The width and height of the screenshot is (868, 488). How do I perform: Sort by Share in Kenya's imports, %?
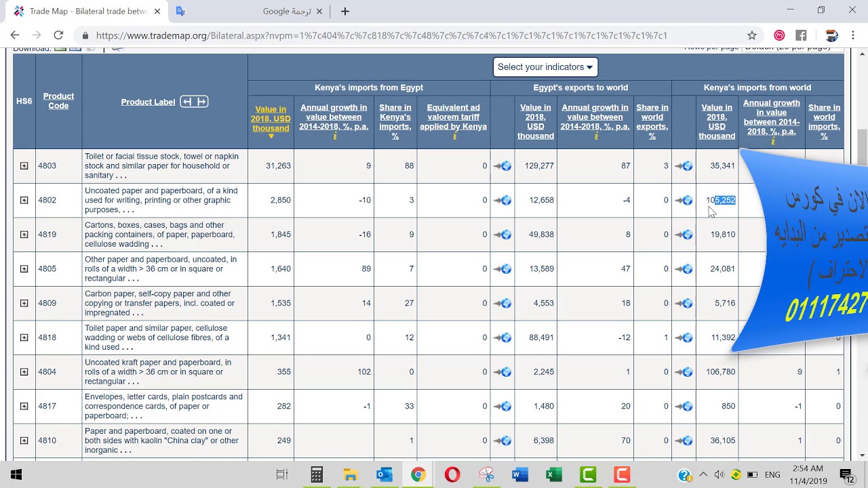(x=395, y=121)
